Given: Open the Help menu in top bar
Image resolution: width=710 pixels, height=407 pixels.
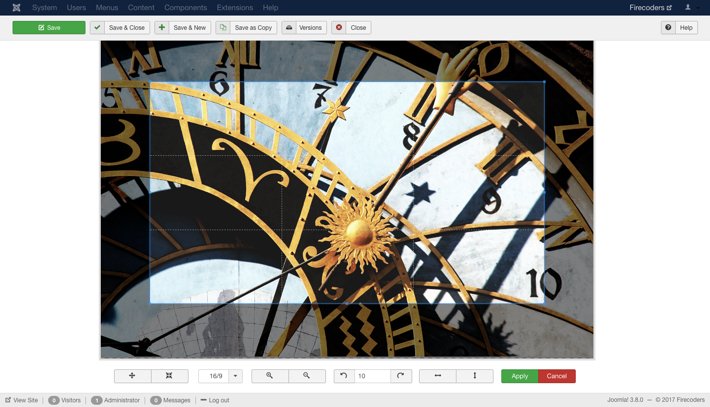Looking at the screenshot, I should pyautogui.click(x=270, y=8).
